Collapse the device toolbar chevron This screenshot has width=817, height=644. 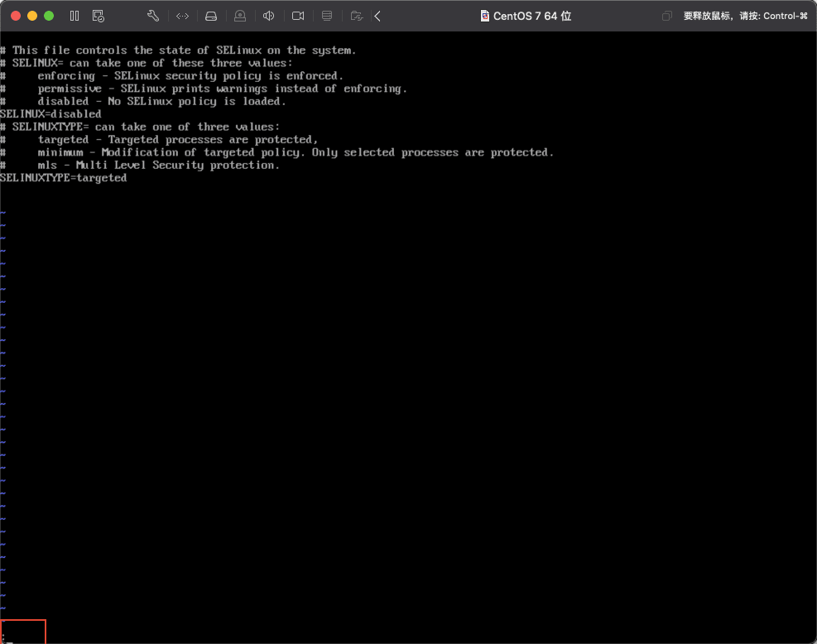pyautogui.click(x=377, y=16)
